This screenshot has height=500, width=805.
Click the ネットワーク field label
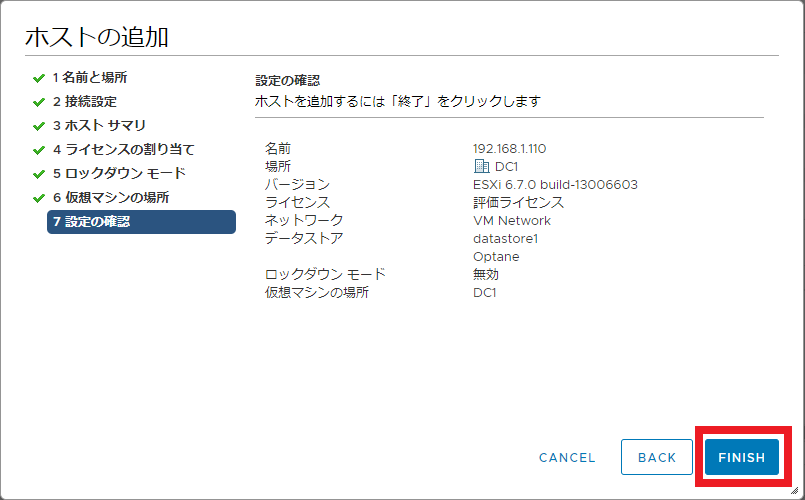pyautogui.click(x=304, y=220)
